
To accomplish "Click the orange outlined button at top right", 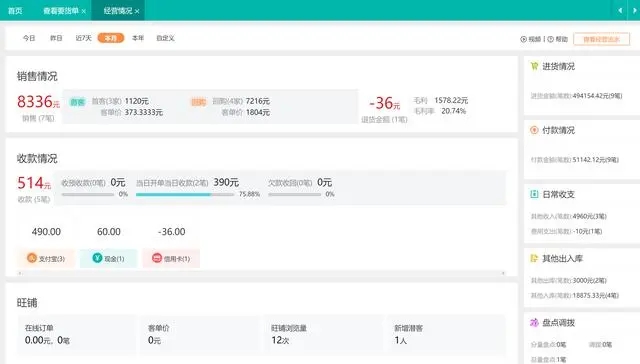I will (601, 39).
